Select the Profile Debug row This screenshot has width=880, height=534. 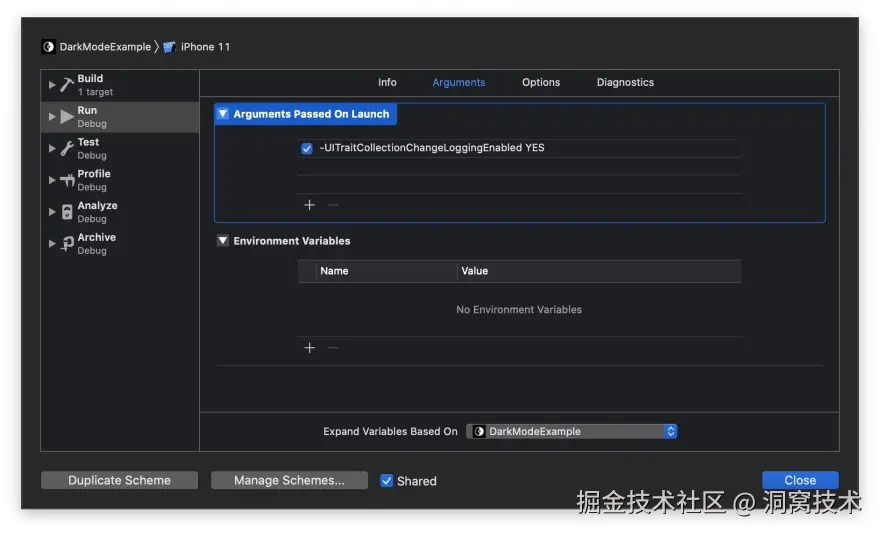click(x=120, y=180)
